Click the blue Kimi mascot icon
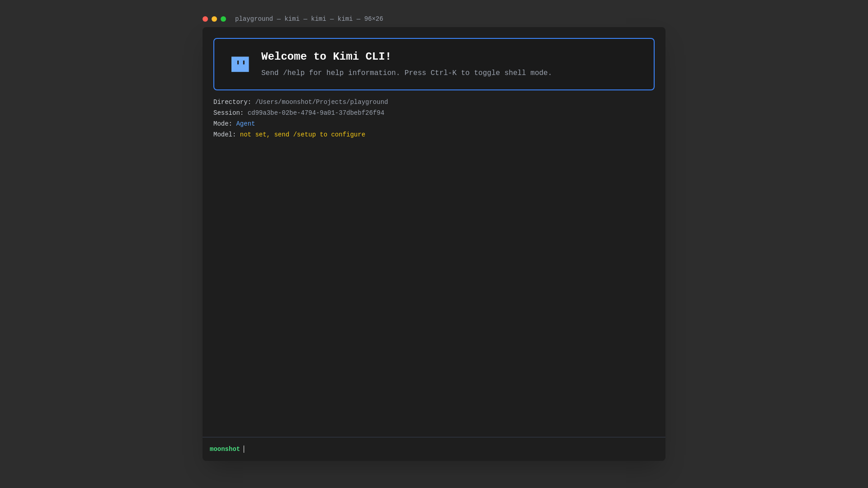The image size is (868, 488). click(x=240, y=64)
